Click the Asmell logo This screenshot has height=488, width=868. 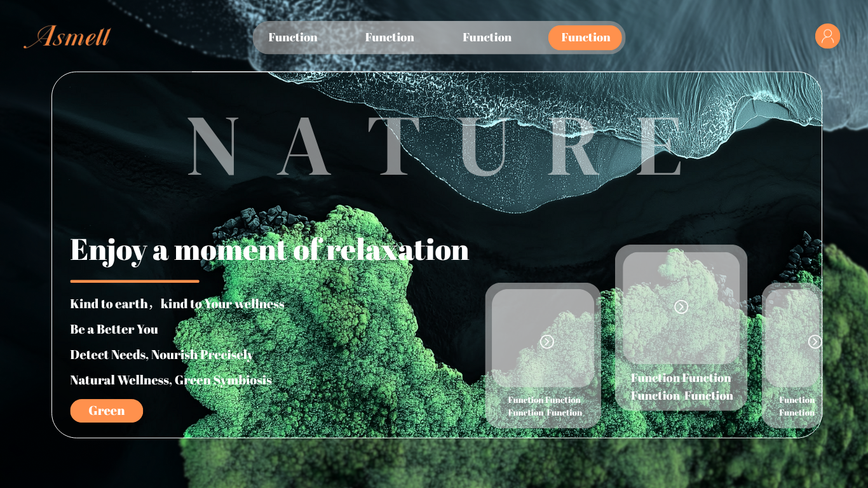[x=67, y=37]
